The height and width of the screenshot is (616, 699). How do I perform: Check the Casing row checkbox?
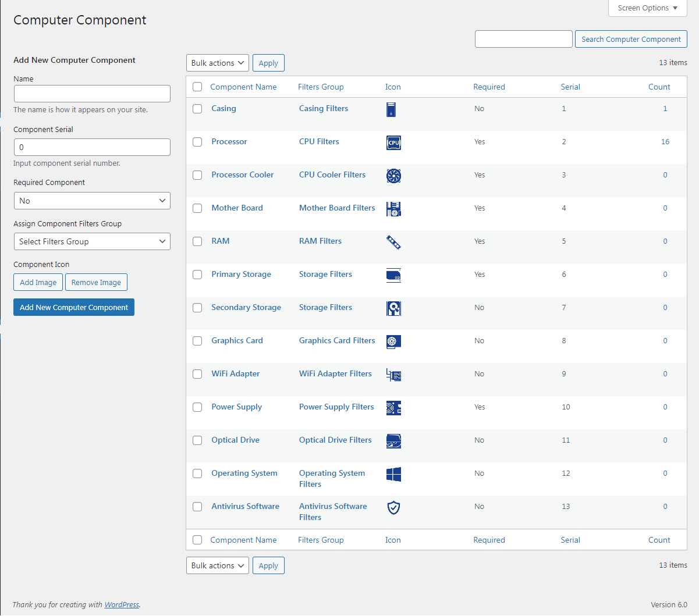[197, 109]
